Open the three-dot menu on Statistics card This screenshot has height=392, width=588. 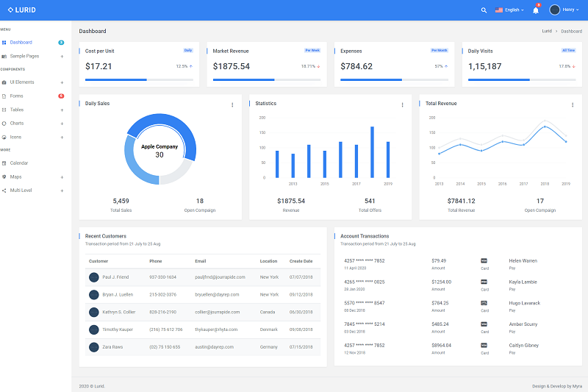(402, 104)
